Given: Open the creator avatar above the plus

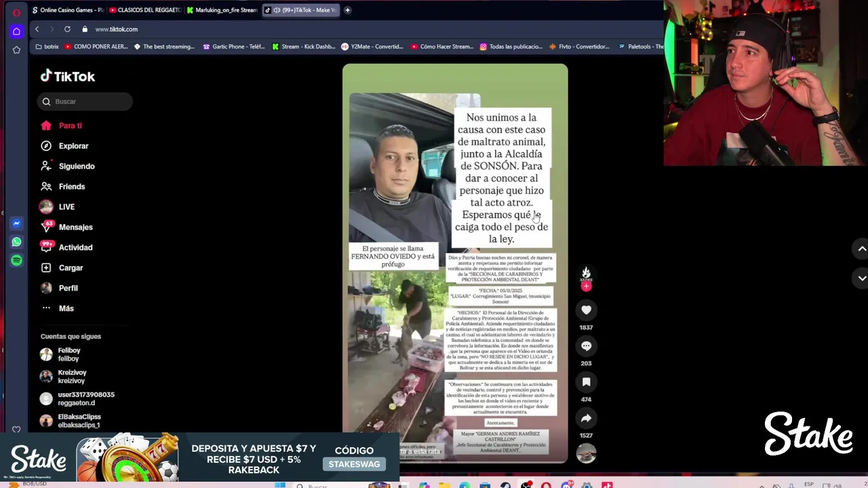Looking at the screenshot, I should coord(586,273).
